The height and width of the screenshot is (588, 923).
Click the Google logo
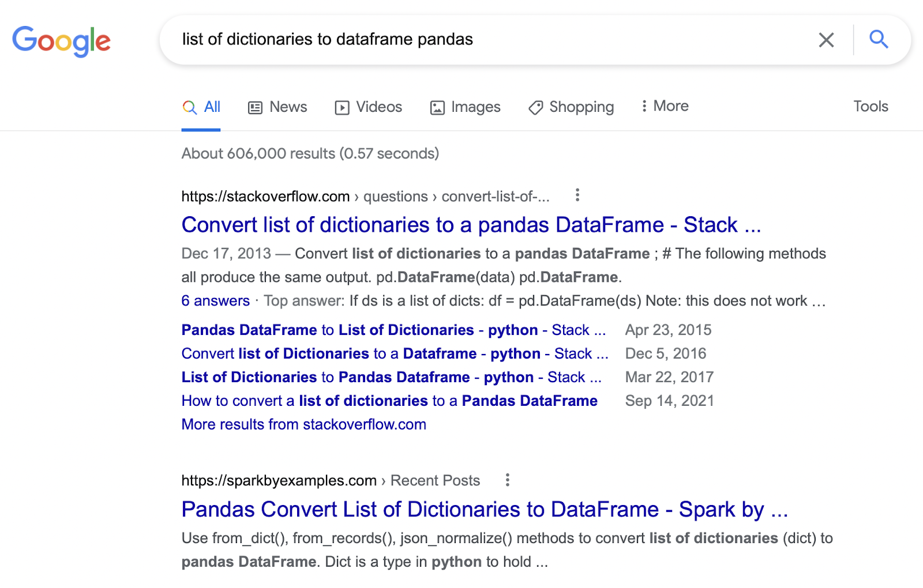pos(61,41)
